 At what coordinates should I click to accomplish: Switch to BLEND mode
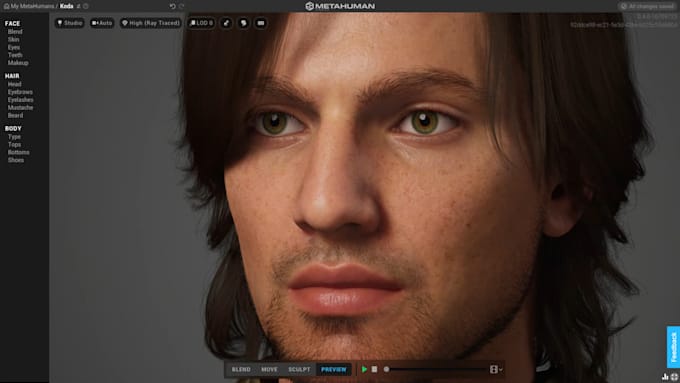click(241, 370)
